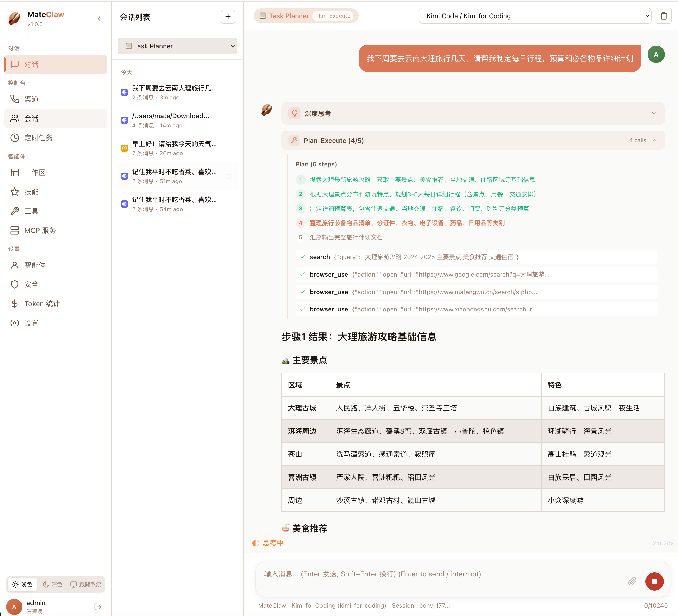Switch theme to 浅色 mode
The image size is (678, 616).
(23, 584)
